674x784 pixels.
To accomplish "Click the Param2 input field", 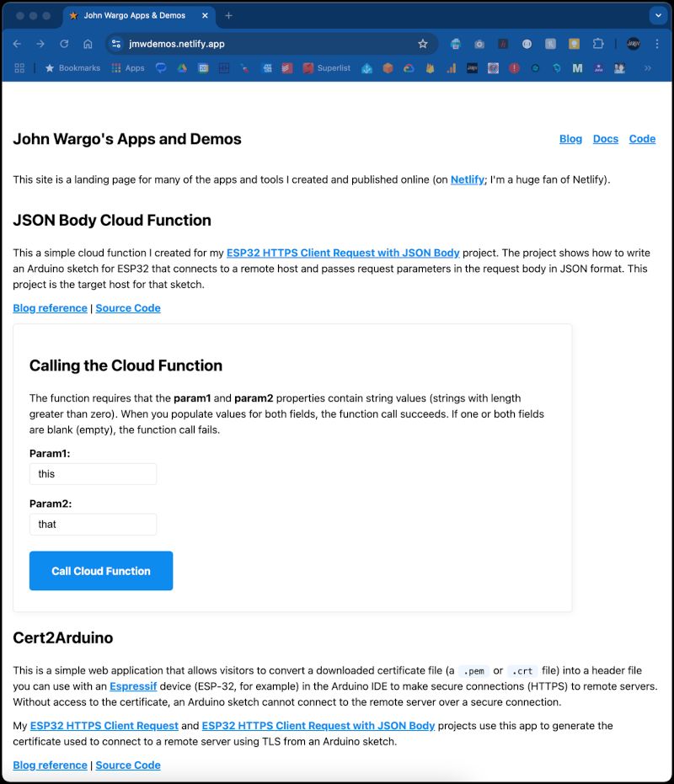I will (93, 525).
